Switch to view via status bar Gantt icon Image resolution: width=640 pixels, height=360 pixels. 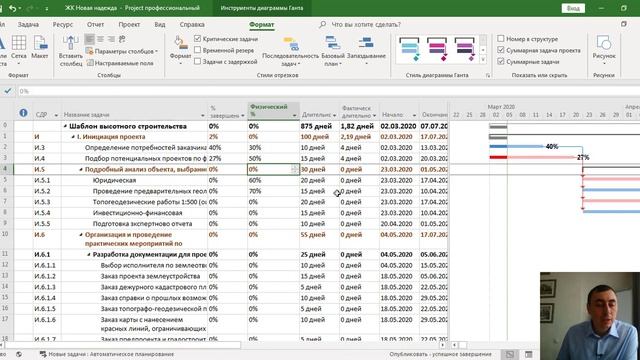(x=510, y=354)
